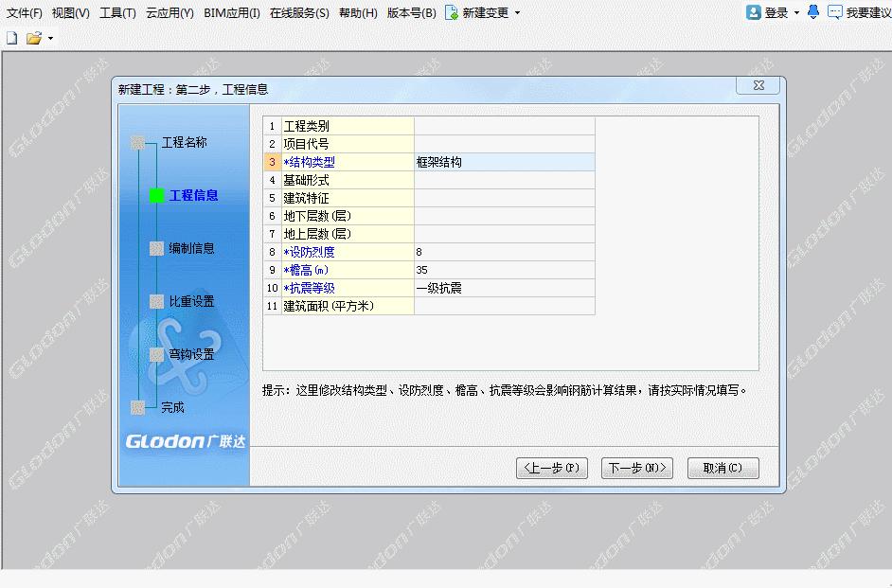Click the new file icon in toolbar

pyautogui.click(x=12, y=38)
